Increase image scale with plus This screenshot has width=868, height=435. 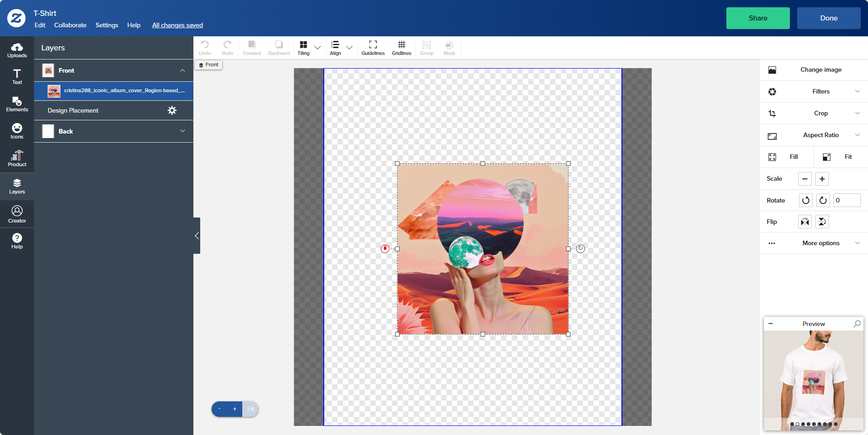[x=822, y=179]
